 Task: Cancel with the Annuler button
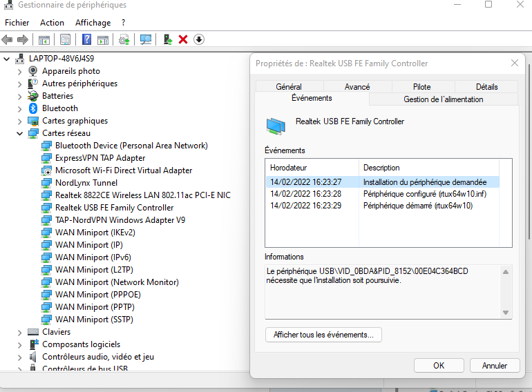pos(495,366)
